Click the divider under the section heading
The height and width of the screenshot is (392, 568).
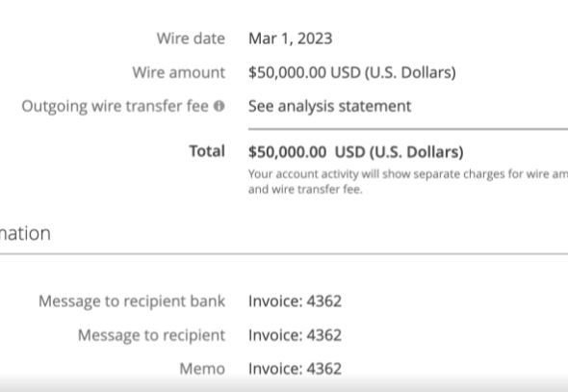[284, 254]
